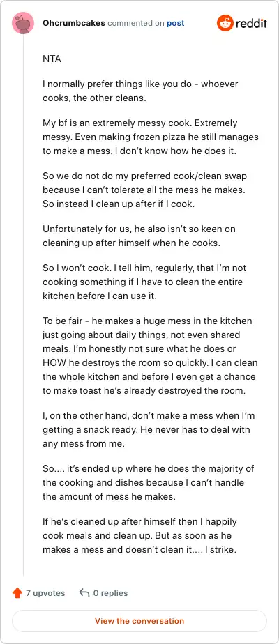Click the orange upvote arrow icon
The height and width of the screenshot is (644, 279).
(17, 593)
